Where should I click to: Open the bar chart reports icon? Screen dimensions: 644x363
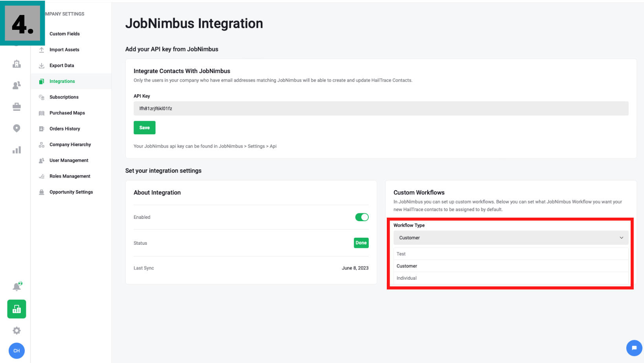(16, 150)
